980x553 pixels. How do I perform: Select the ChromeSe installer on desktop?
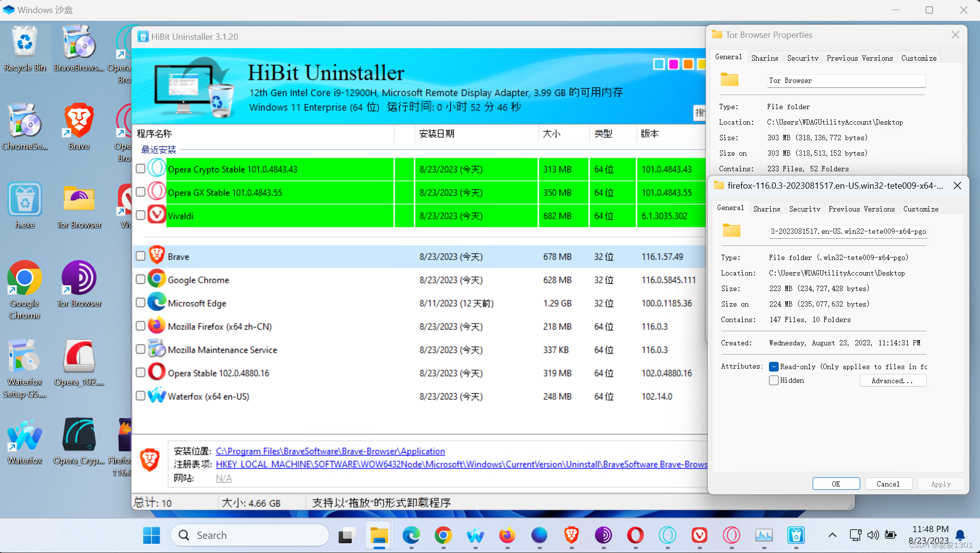(25, 127)
